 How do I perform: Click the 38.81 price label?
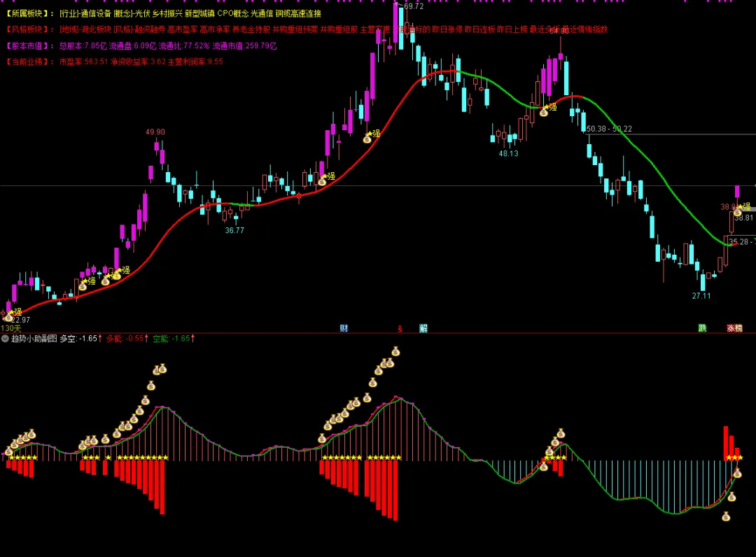(x=743, y=218)
